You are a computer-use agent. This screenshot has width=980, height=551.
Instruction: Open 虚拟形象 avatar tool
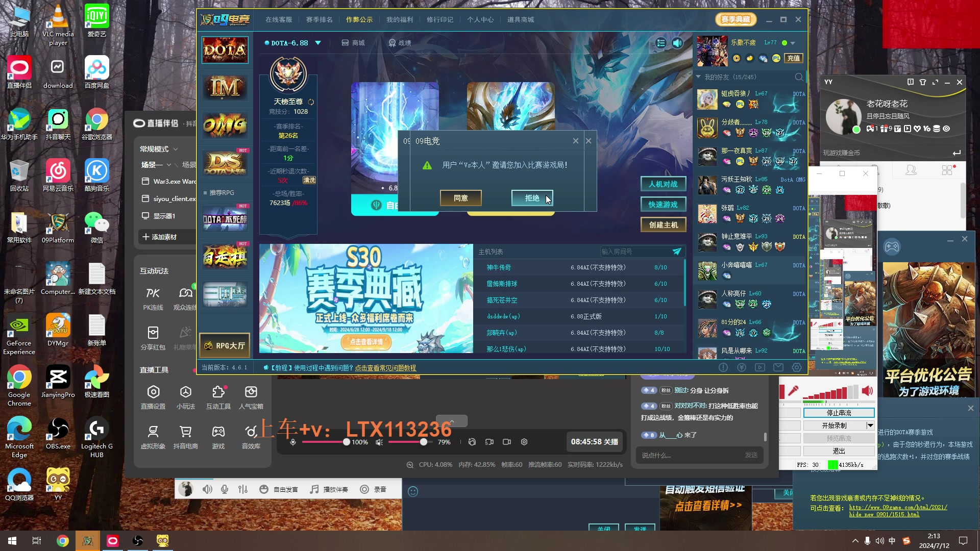click(153, 437)
